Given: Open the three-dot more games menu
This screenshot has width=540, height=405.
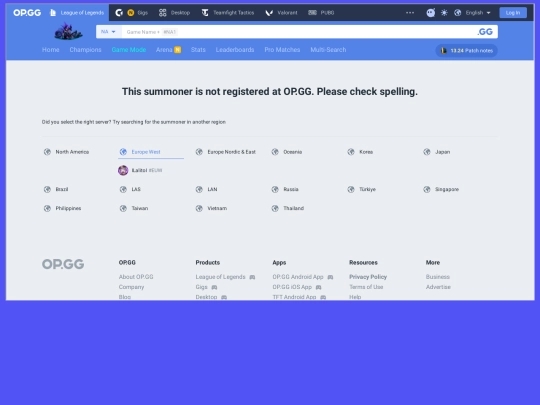Looking at the screenshot, I should pos(410,13).
